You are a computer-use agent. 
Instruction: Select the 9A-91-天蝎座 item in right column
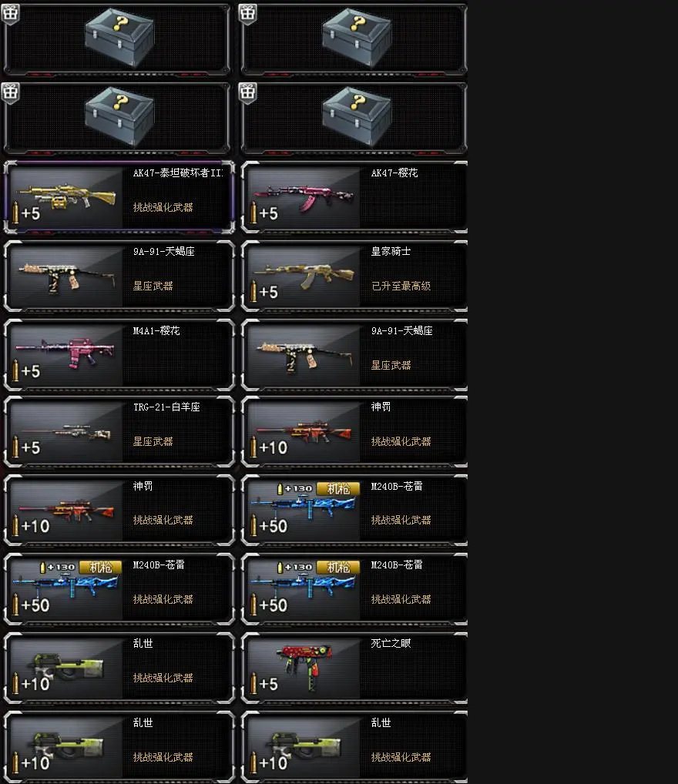354,354
